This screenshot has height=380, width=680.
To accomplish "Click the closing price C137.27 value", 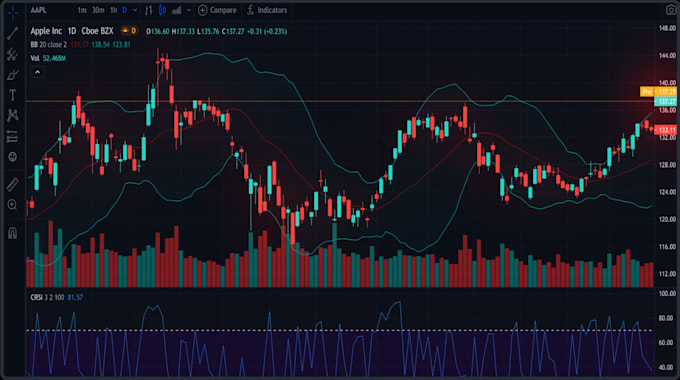I will (233, 31).
